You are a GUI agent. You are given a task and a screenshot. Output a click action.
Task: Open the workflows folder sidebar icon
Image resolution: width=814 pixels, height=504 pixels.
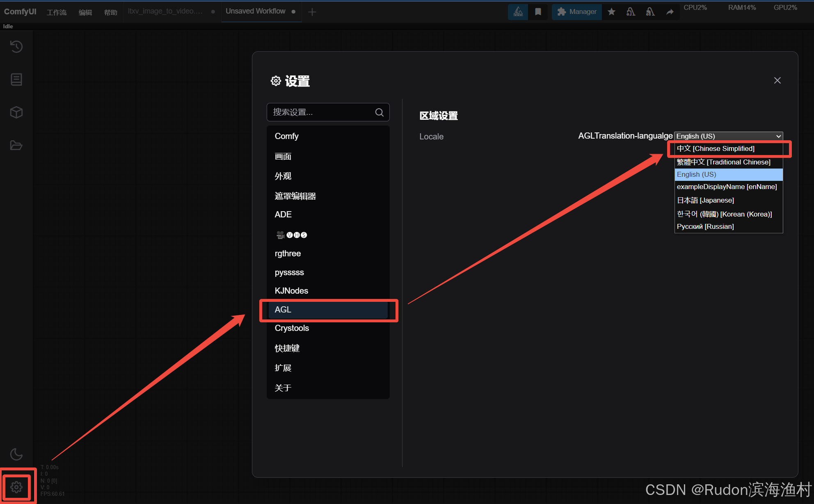point(16,145)
